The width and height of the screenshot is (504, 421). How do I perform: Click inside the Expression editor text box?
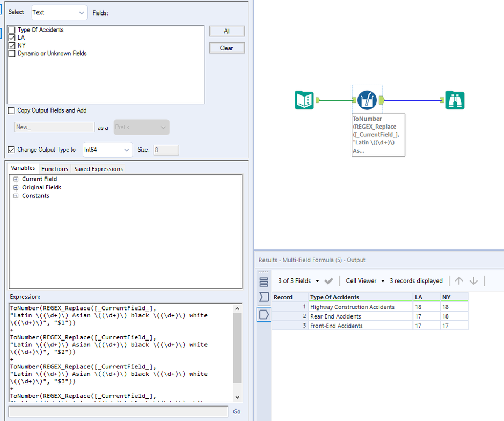[121, 352]
